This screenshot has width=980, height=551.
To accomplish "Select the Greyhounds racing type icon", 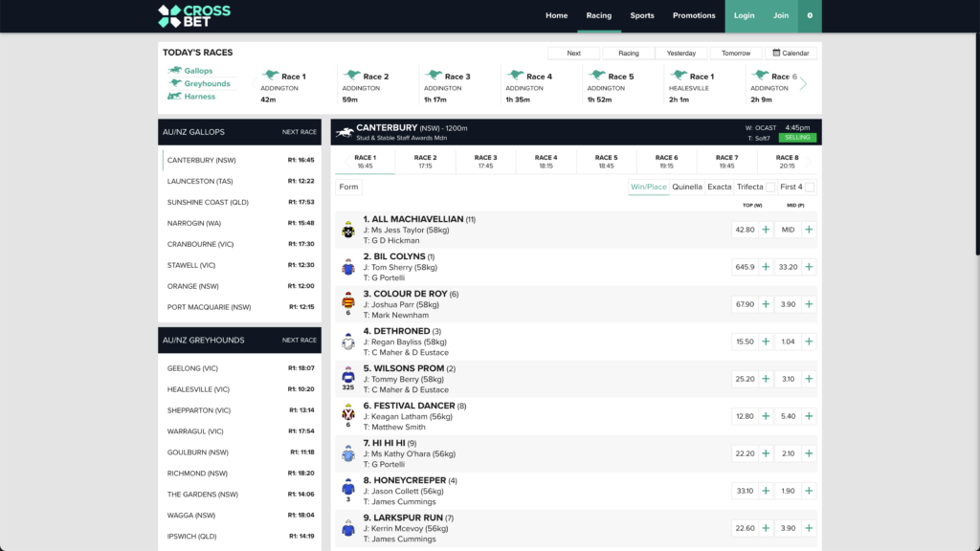I will [x=175, y=83].
